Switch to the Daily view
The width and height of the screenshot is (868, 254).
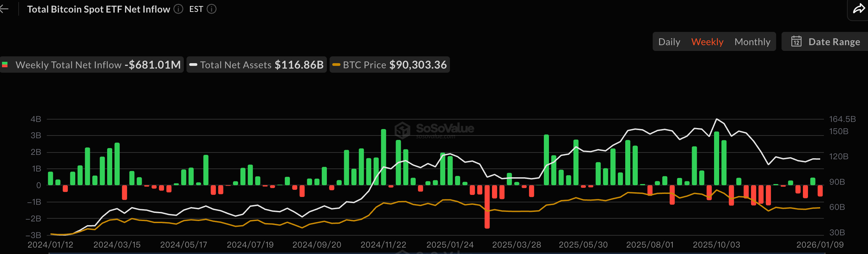[669, 42]
